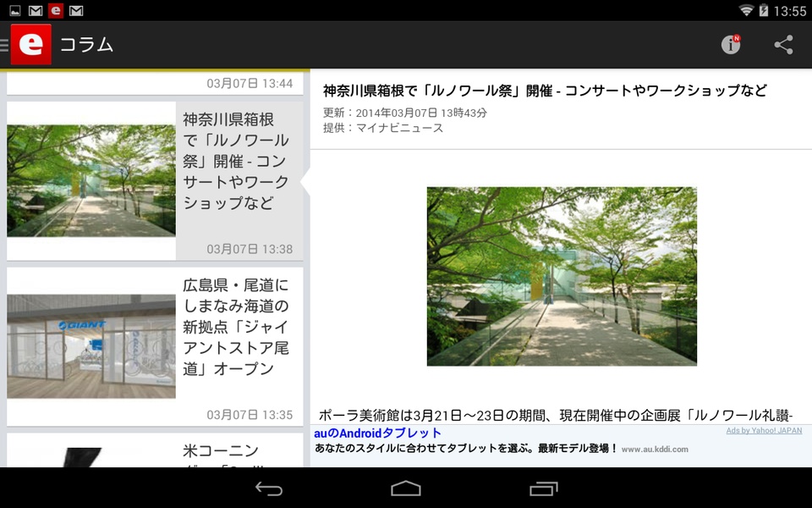The width and height of the screenshot is (812, 508).
Task: Open the second Gmail notification icon
Action: [76, 10]
